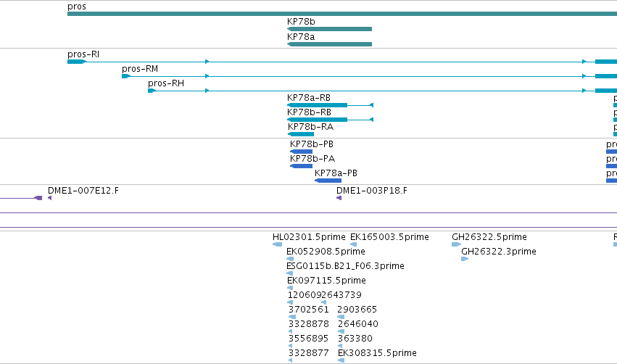This screenshot has width=617, height=364.
Task: Click the KP78b gene feature
Action: [329, 29]
